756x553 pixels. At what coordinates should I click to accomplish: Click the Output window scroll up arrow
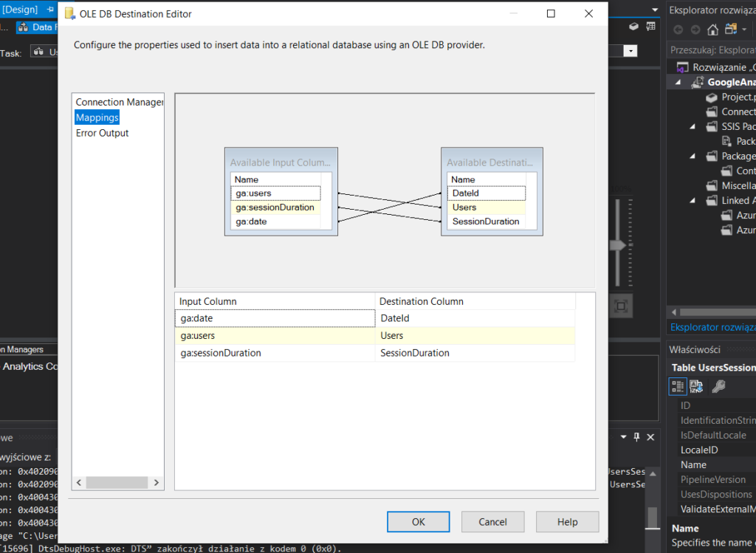tap(653, 473)
